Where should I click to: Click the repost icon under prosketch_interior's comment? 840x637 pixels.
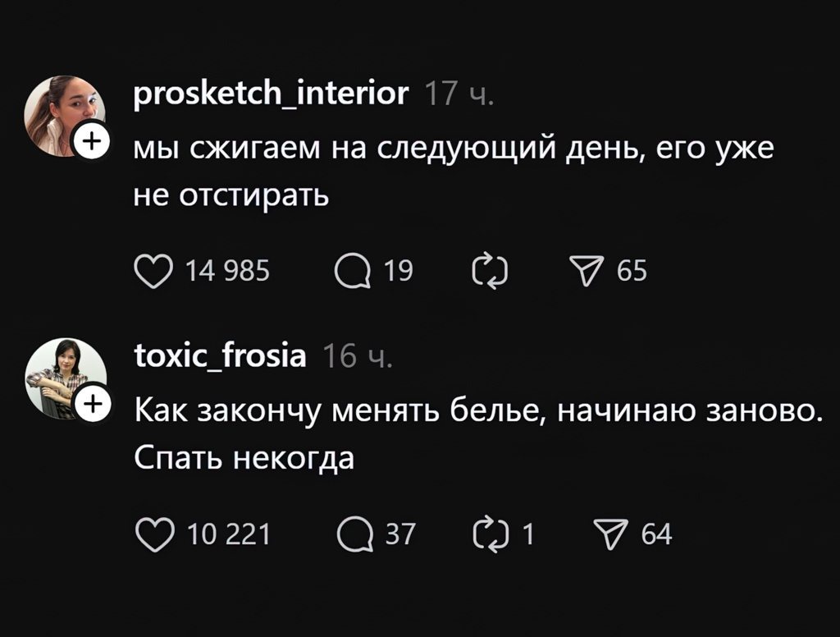(489, 270)
